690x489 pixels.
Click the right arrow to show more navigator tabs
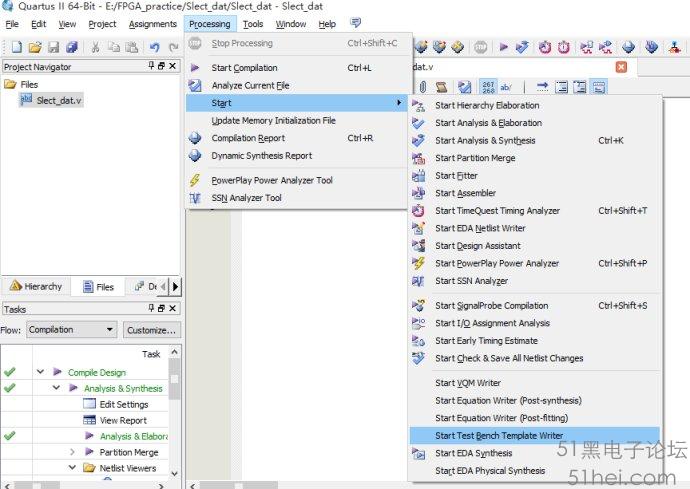(175, 287)
